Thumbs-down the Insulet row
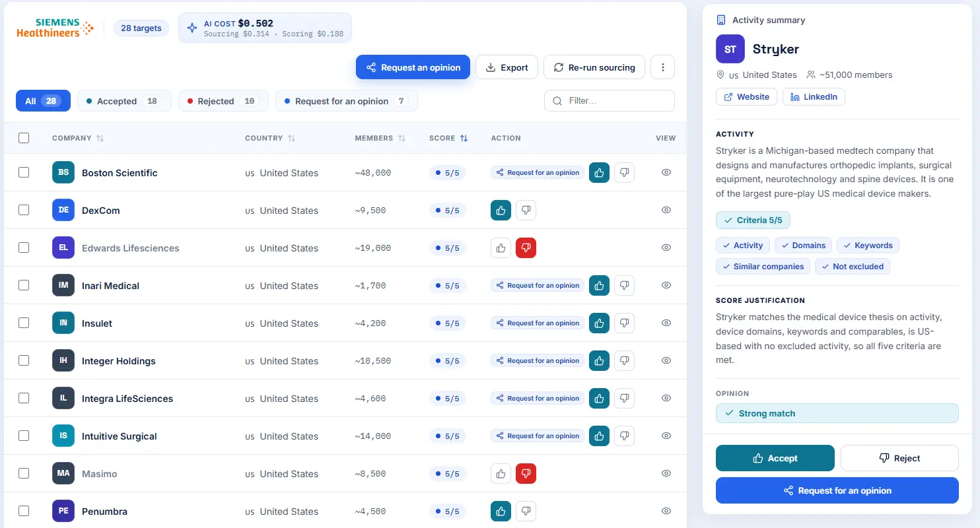Screen dimensions: 980x528 [624, 323]
